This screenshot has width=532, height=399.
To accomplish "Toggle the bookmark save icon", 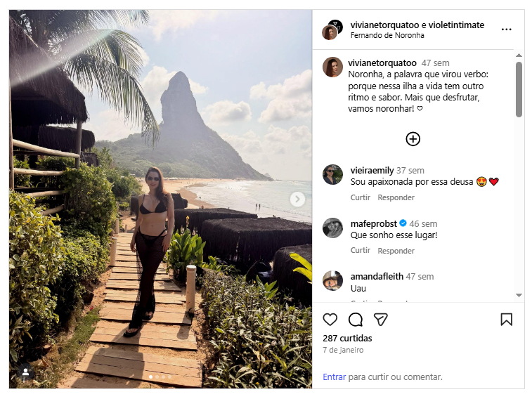I will [x=506, y=320].
